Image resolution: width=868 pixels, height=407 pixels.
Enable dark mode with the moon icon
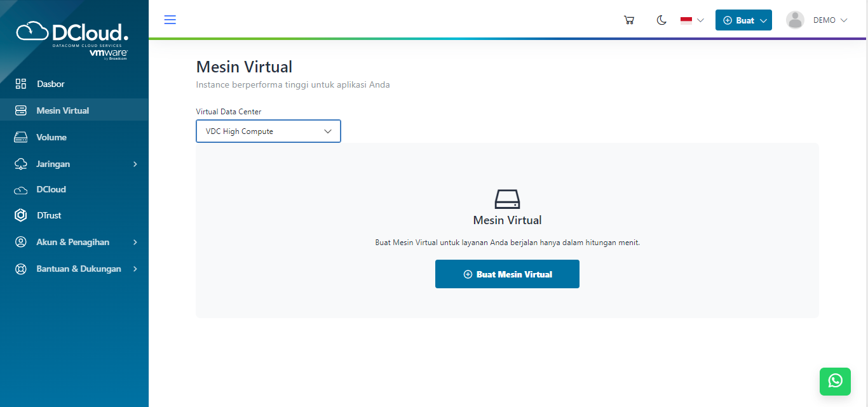click(661, 20)
